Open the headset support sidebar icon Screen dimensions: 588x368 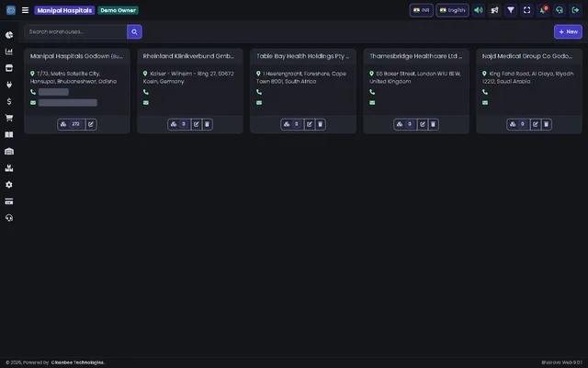point(9,218)
